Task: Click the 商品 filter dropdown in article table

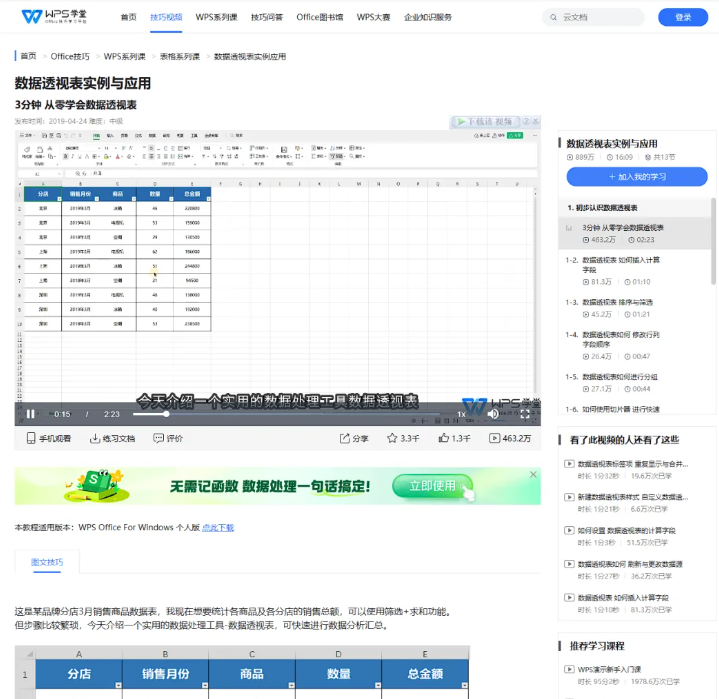Action: click(x=291, y=685)
